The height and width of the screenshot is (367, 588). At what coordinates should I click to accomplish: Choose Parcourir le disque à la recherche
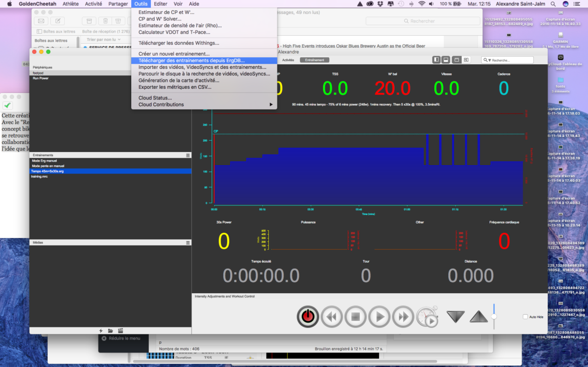204,74
